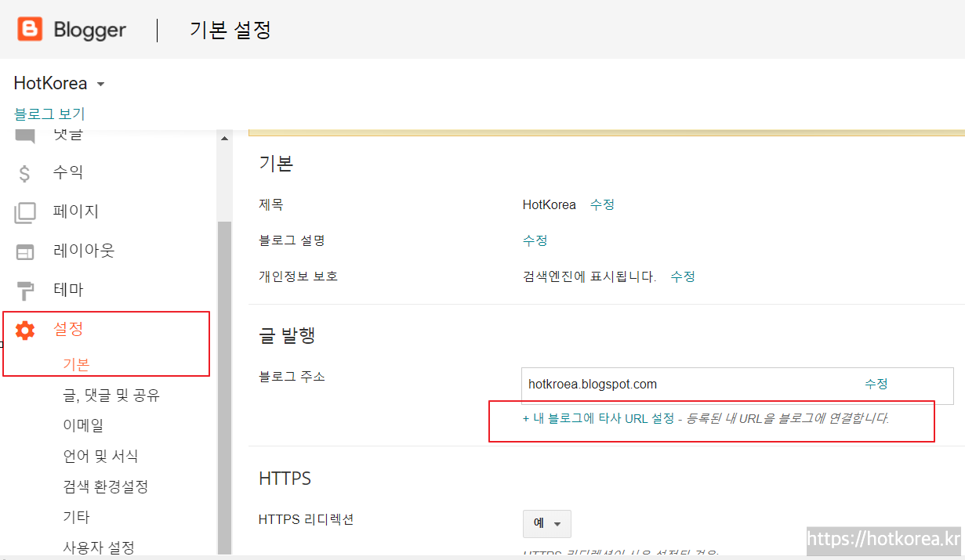Open 언어 및 서식 settings
This screenshot has height=560, width=965.
point(100,456)
